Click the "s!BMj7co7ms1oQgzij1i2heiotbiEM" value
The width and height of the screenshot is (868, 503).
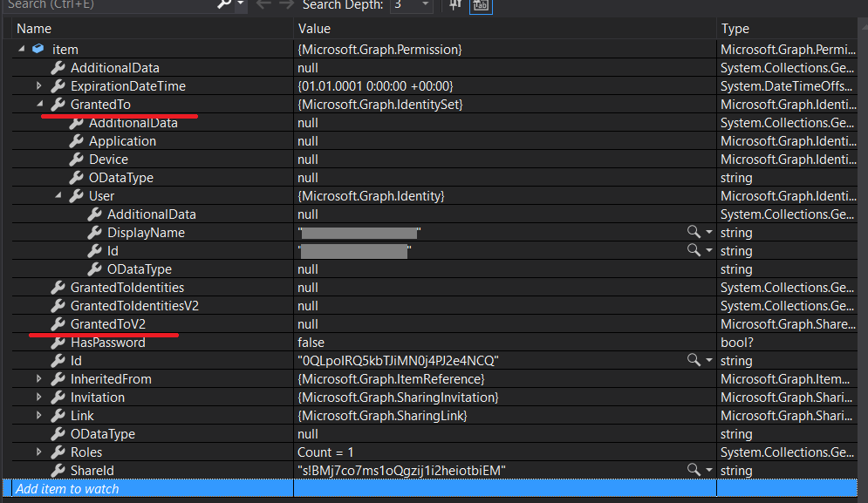coord(402,470)
